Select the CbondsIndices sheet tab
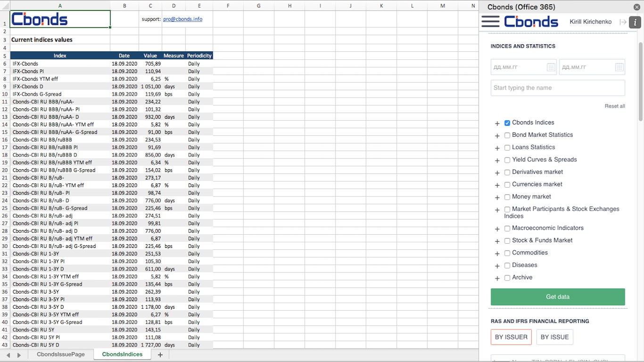Screen dimensions: 644x362 (x=122, y=354)
